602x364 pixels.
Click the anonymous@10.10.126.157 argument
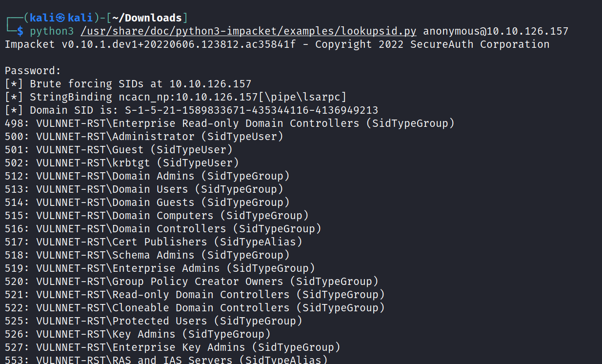pyautogui.click(x=496, y=31)
